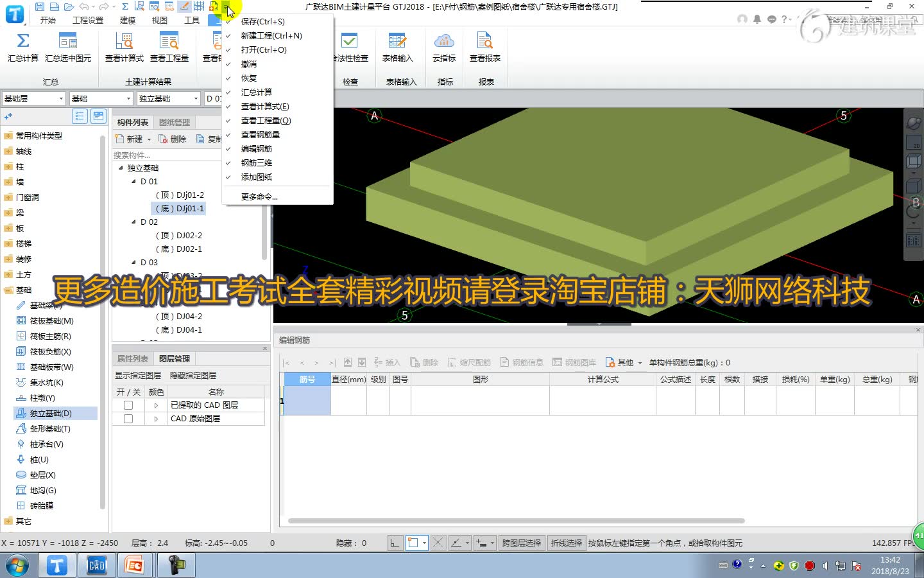Click 更多命令... menu entry
924x578 pixels.
(x=259, y=197)
